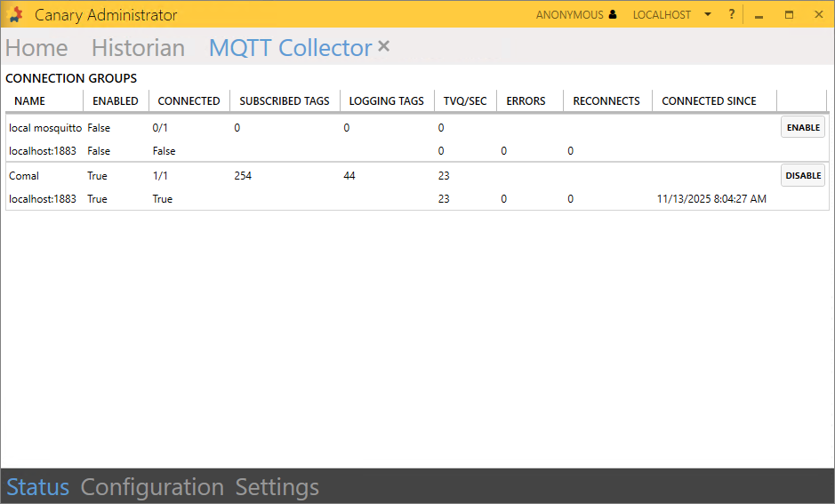Close the MQTT Collector tab
The height and width of the screenshot is (504, 835).
point(384,46)
